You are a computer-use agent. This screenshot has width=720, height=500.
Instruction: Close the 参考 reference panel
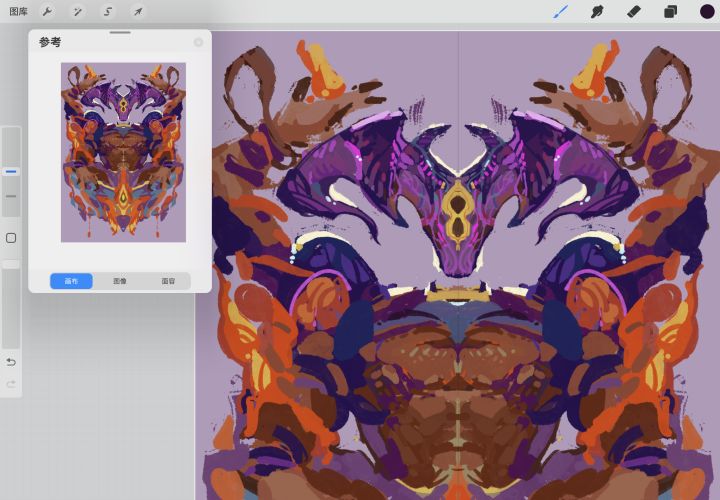198,42
